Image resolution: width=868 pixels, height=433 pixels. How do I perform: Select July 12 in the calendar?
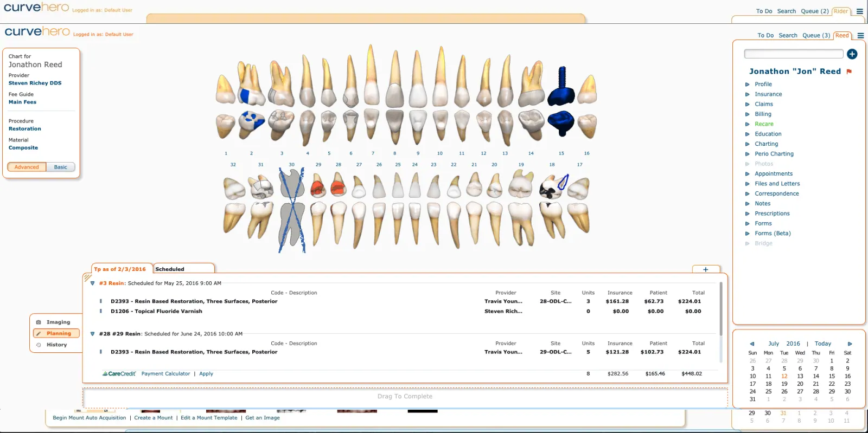[x=784, y=376]
